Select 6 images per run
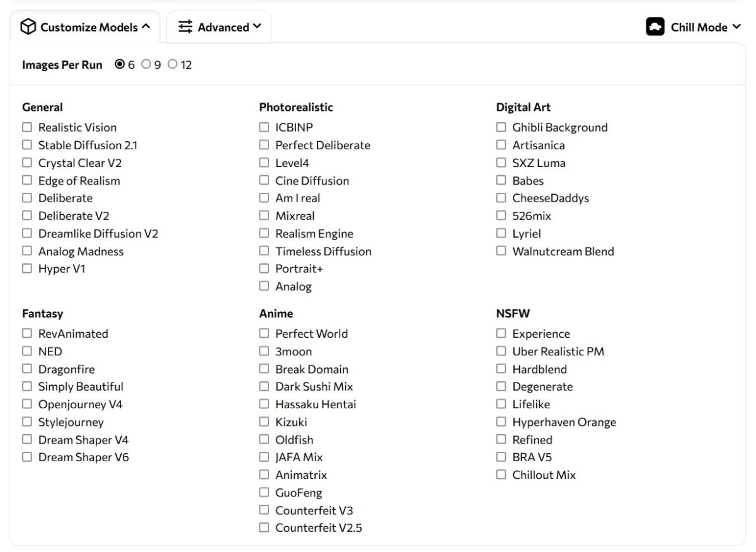Viewport: 756px width, 552px height. coord(120,64)
